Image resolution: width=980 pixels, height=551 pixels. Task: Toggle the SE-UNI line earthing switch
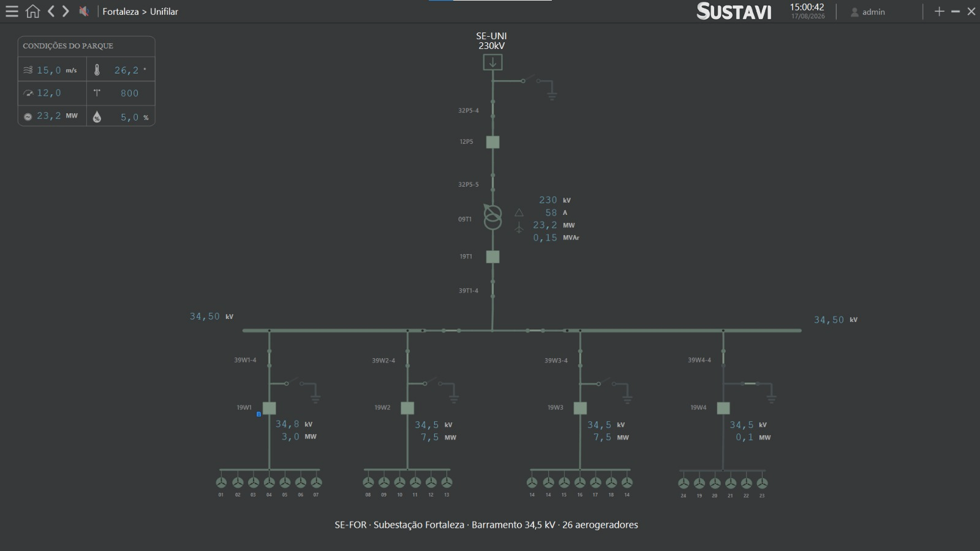pyautogui.click(x=530, y=80)
